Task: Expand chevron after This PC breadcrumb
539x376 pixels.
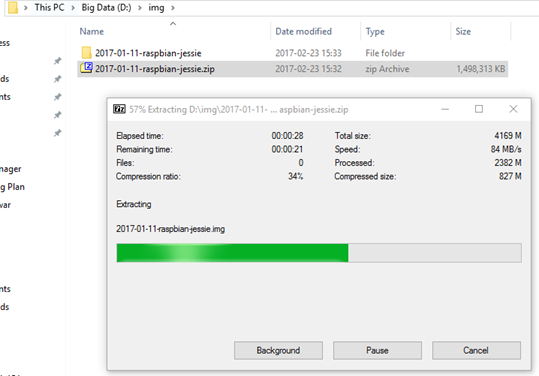Action: (x=73, y=8)
